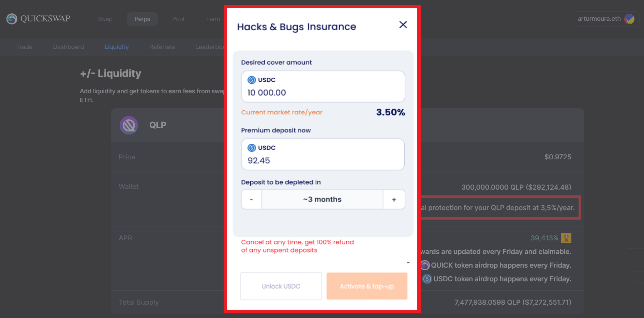Image resolution: width=644 pixels, height=318 pixels.
Task: Click the QuickSwap logo icon
Action: pyautogui.click(x=12, y=19)
